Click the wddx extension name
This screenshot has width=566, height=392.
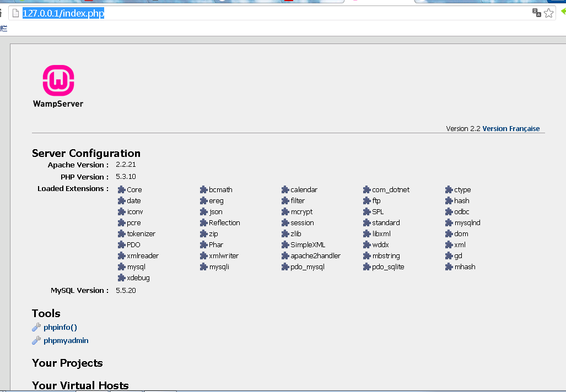point(380,245)
